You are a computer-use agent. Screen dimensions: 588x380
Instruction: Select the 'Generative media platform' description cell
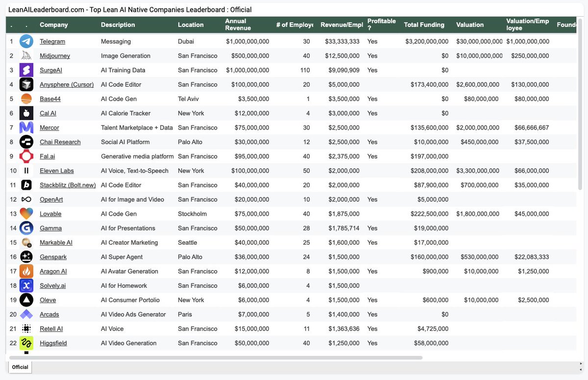[x=137, y=156]
